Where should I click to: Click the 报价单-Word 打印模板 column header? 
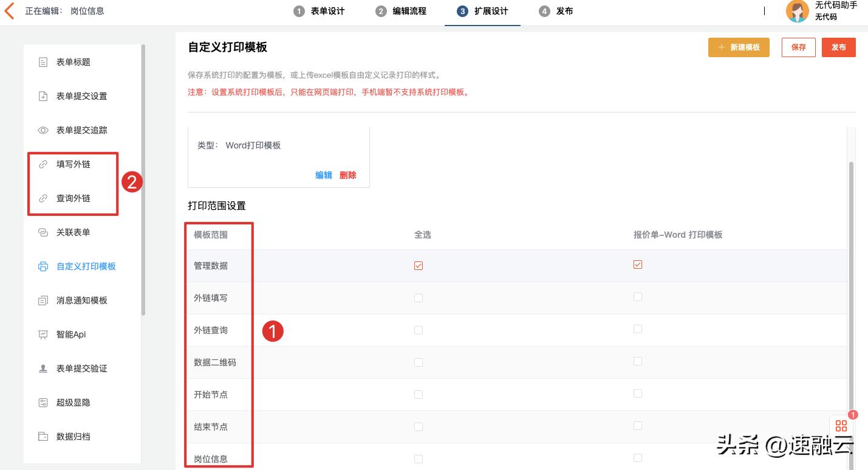(x=678, y=235)
